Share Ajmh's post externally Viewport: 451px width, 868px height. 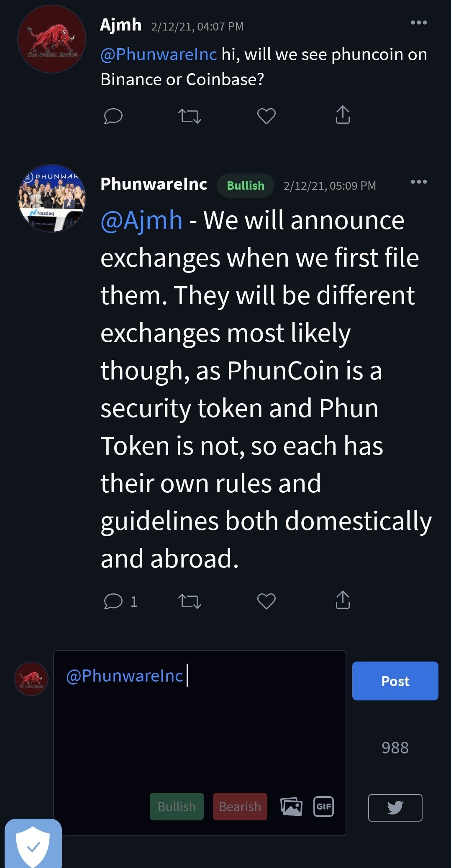point(343,115)
